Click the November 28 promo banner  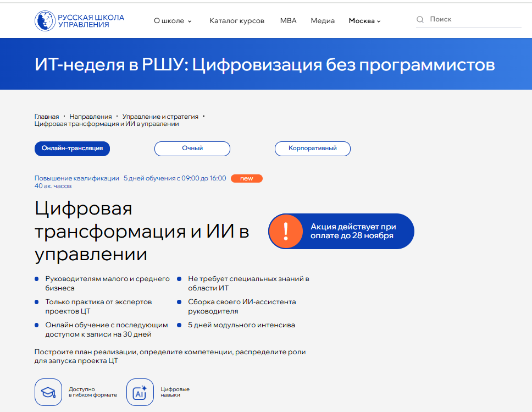pos(352,231)
